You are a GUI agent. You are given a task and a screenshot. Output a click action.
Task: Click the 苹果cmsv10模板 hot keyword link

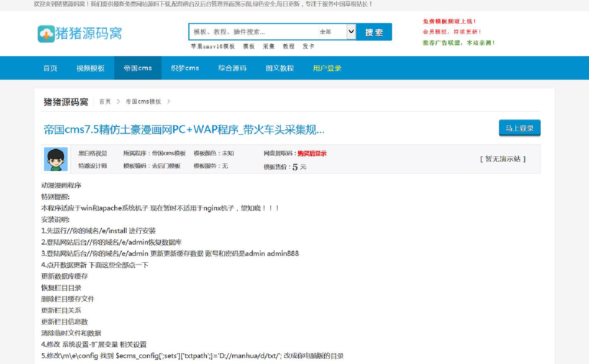click(x=213, y=46)
